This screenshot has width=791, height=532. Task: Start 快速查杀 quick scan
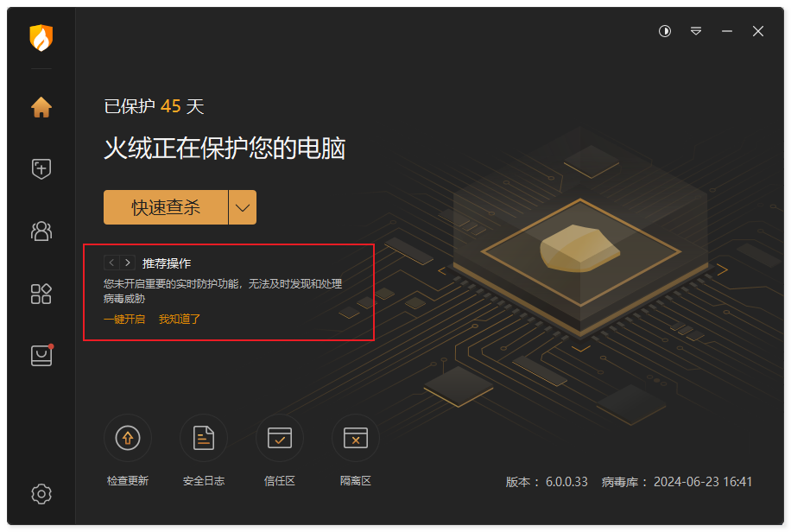pos(166,207)
